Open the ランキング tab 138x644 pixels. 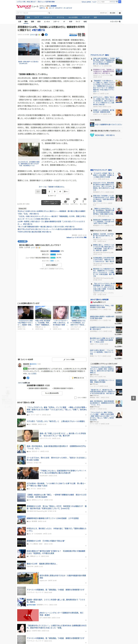[86, 17]
